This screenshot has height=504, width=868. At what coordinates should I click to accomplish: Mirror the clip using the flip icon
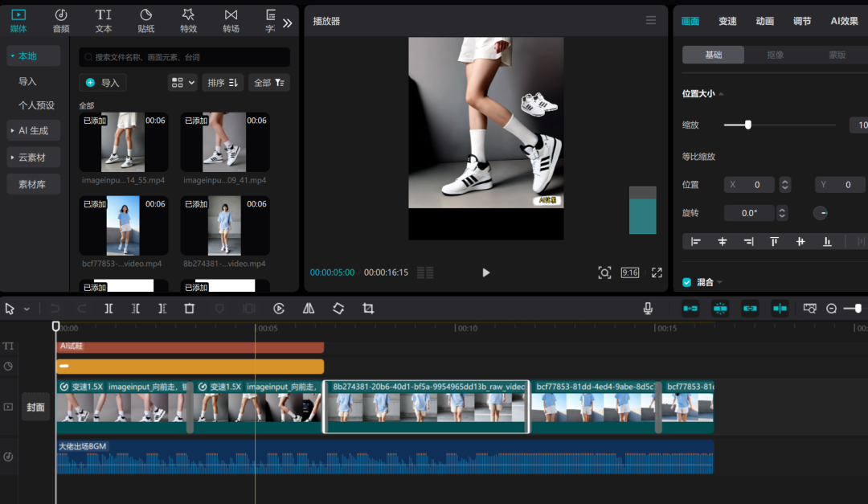pyautogui.click(x=309, y=308)
